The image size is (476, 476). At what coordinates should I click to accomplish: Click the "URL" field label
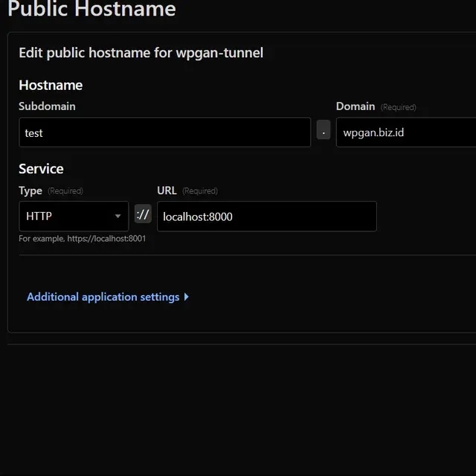pyautogui.click(x=167, y=190)
